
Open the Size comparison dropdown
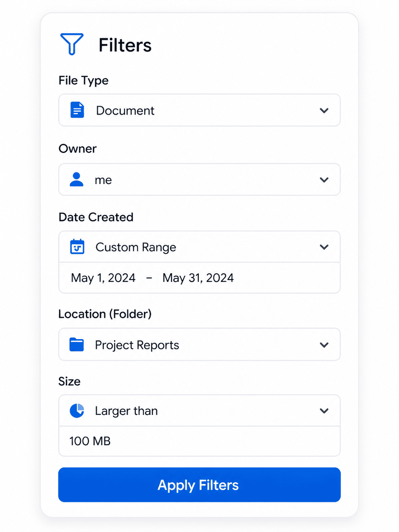[x=324, y=411]
